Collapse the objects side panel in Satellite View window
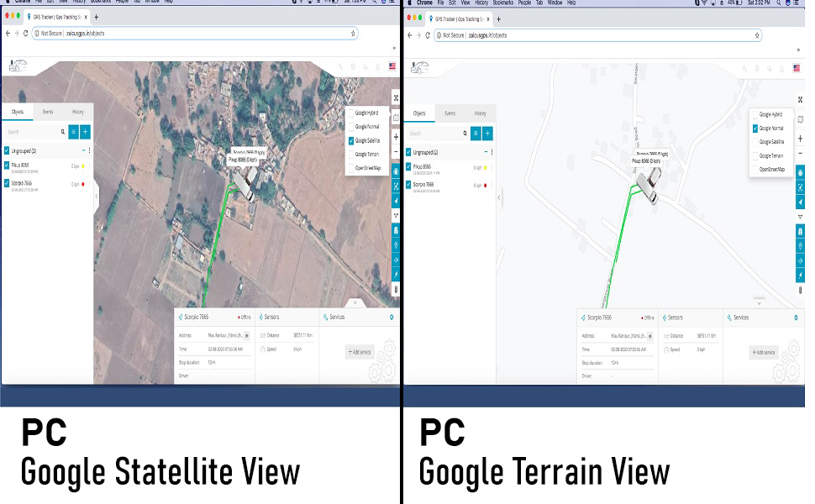 (x=96, y=197)
